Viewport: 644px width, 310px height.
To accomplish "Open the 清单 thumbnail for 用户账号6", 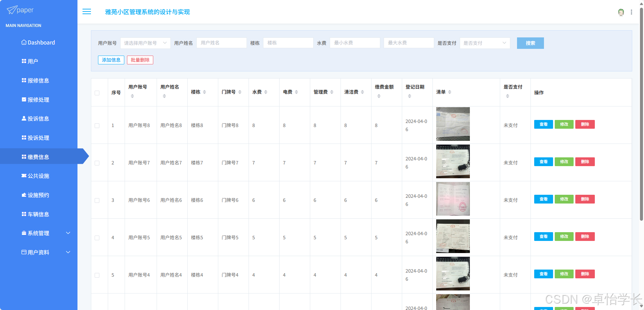I will click(x=453, y=199).
